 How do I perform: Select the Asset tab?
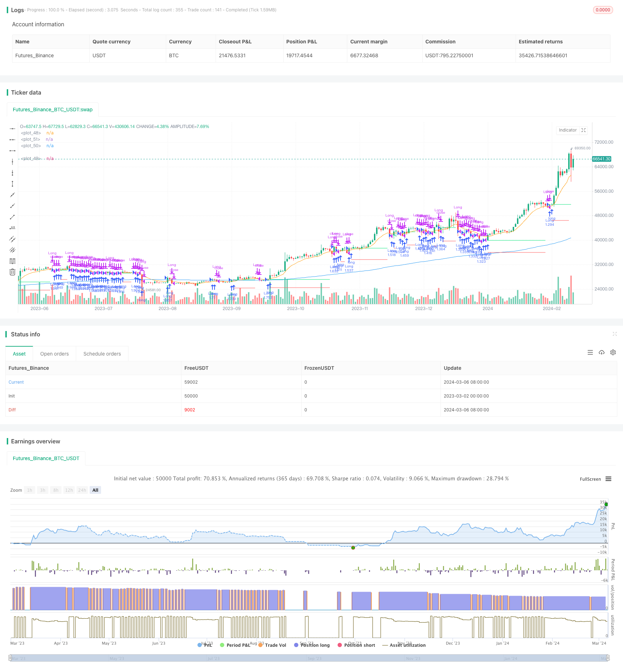(x=19, y=354)
